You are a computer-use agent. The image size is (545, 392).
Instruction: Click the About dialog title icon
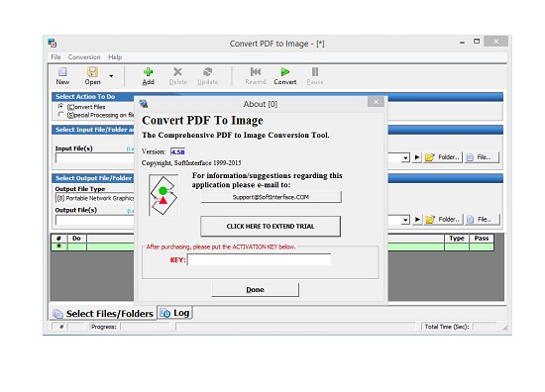point(144,104)
